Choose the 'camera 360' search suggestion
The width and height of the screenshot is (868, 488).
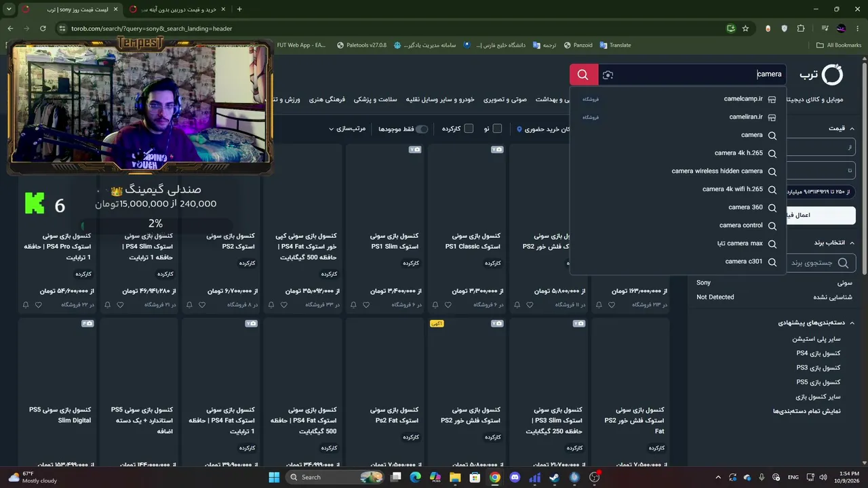(745, 207)
